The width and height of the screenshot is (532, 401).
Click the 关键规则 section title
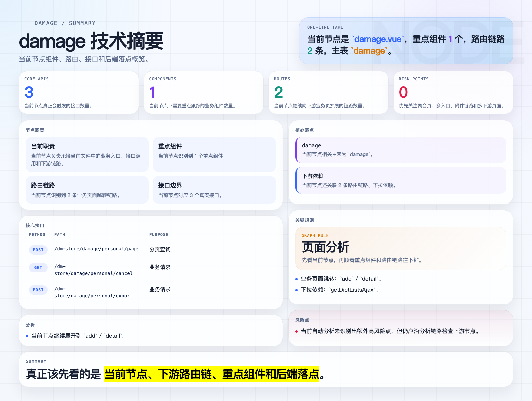tap(305, 220)
